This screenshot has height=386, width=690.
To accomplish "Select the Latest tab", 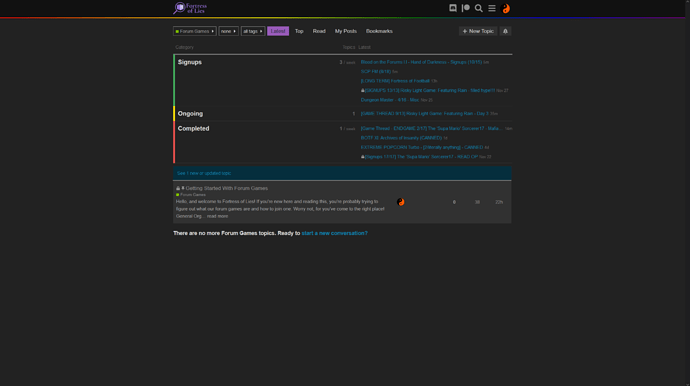I will click(x=278, y=31).
